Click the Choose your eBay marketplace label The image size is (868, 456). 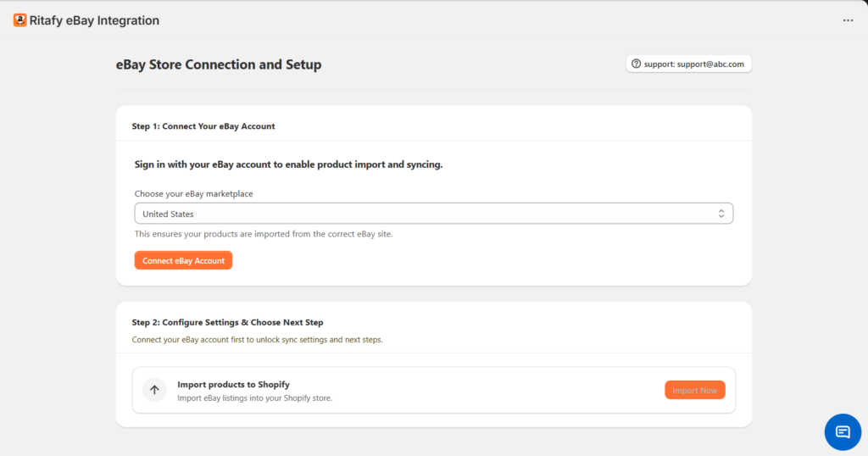(194, 194)
